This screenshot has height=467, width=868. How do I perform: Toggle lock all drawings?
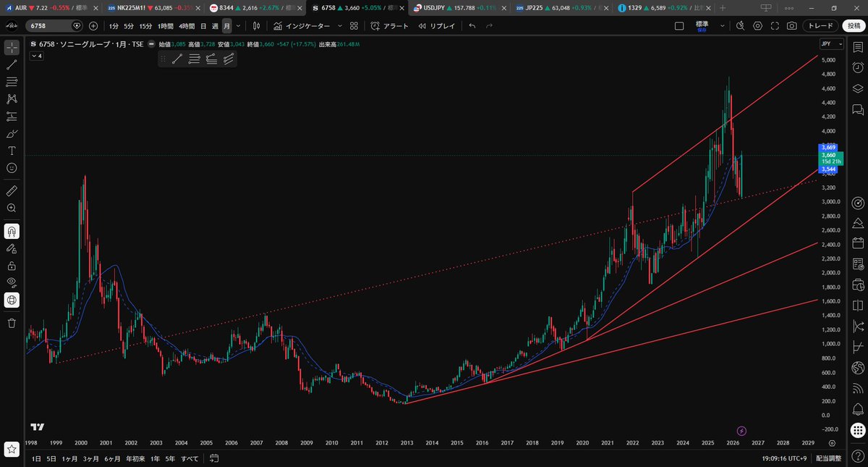point(12,266)
